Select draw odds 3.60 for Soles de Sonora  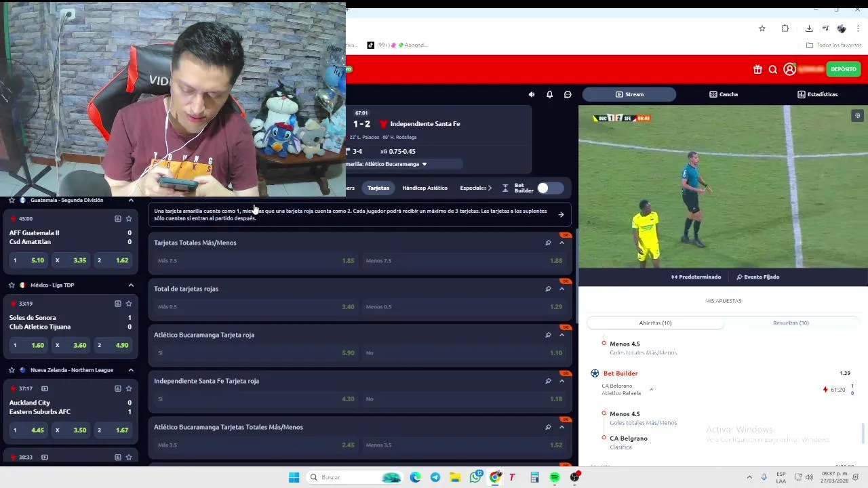coord(71,345)
